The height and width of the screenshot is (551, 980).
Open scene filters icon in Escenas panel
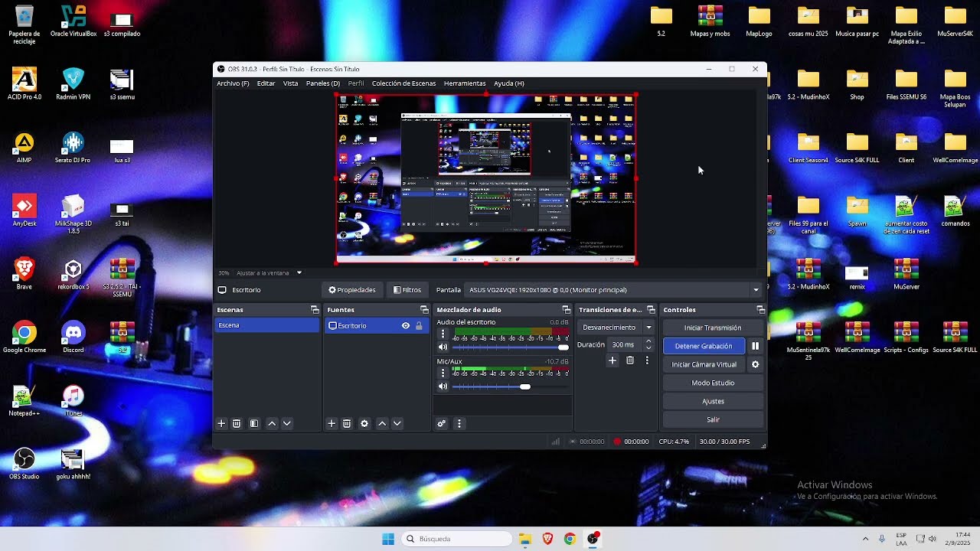(x=254, y=423)
